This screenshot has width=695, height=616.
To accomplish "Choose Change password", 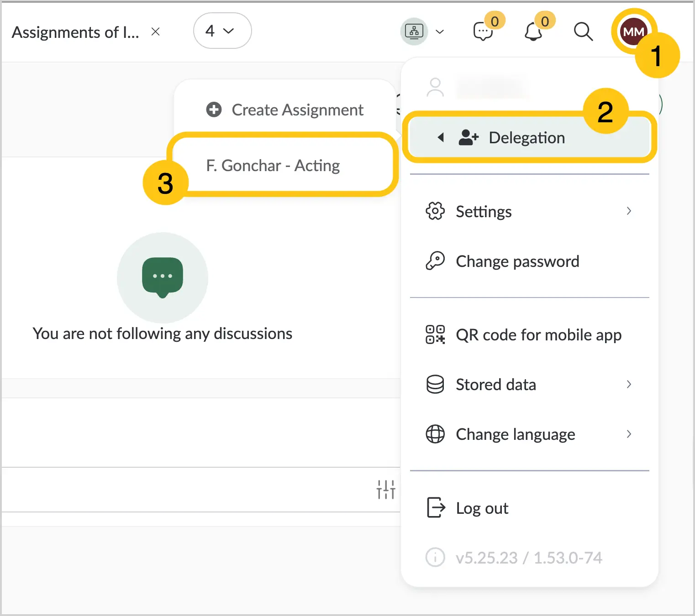I will (530, 261).
